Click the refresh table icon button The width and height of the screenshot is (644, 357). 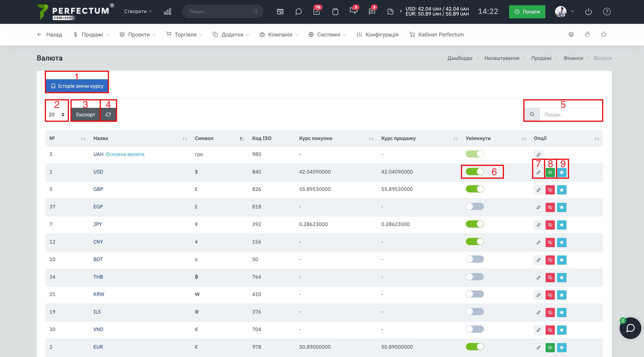pyautogui.click(x=108, y=114)
